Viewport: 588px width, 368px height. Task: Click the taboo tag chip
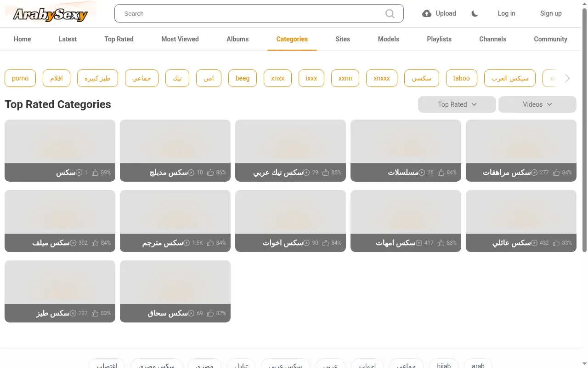462,78
